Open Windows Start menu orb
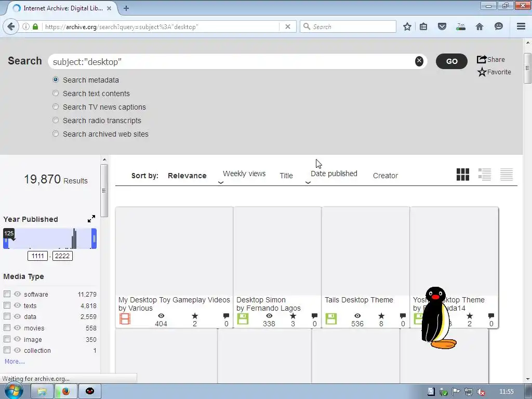The width and height of the screenshot is (532, 399). click(14, 391)
